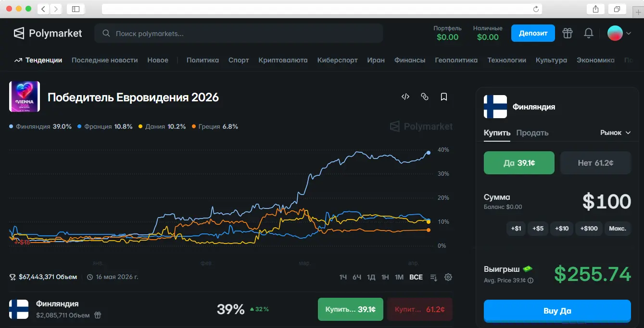This screenshot has width=644, height=328.
Task: Open the Иран category
Action: point(376,60)
